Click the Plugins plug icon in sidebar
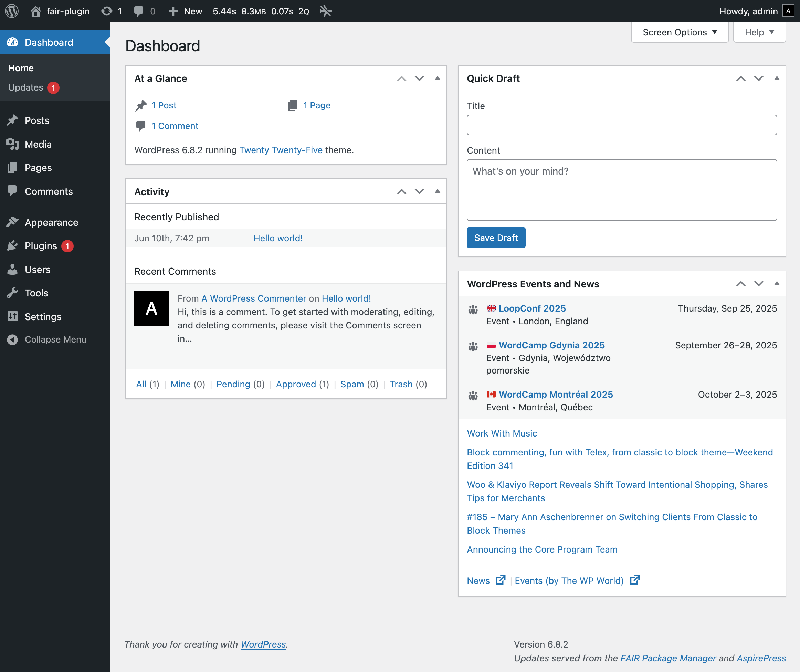 [13, 246]
